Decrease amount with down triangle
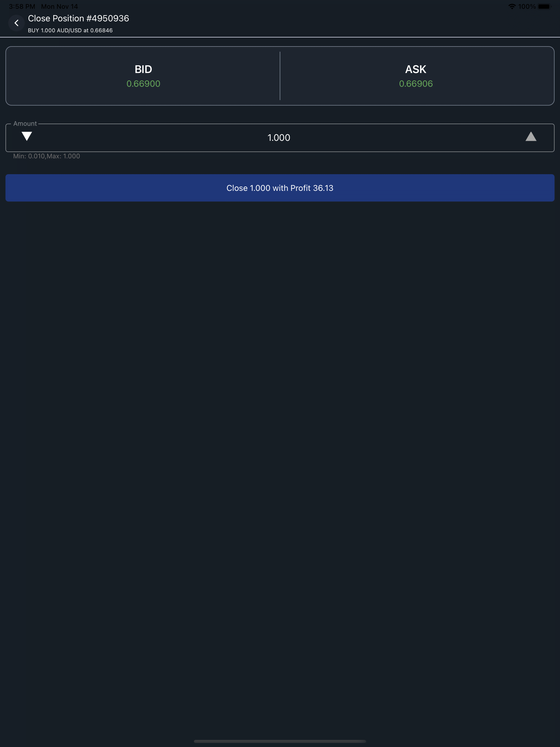 (x=27, y=136)
